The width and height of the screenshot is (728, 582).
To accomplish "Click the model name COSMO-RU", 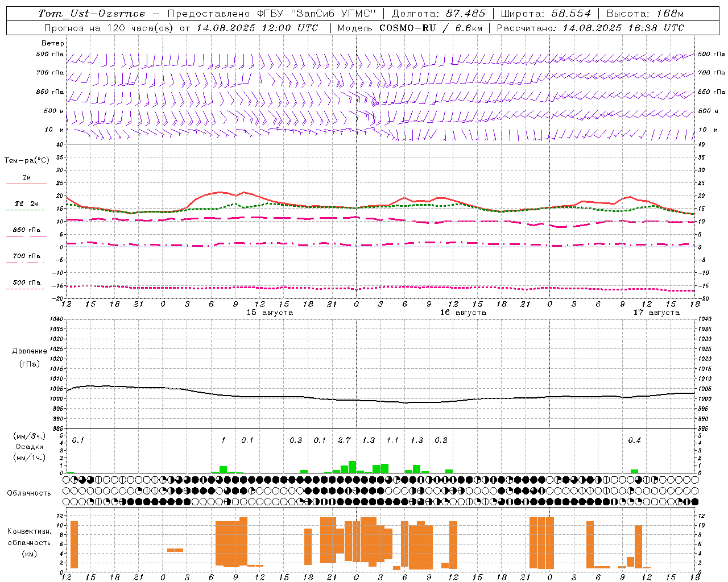I will [408, 28].
